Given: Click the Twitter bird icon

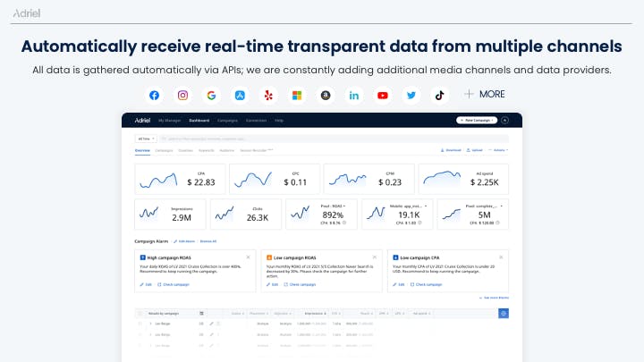Looking at the screenshot, I should click(411, 96).
